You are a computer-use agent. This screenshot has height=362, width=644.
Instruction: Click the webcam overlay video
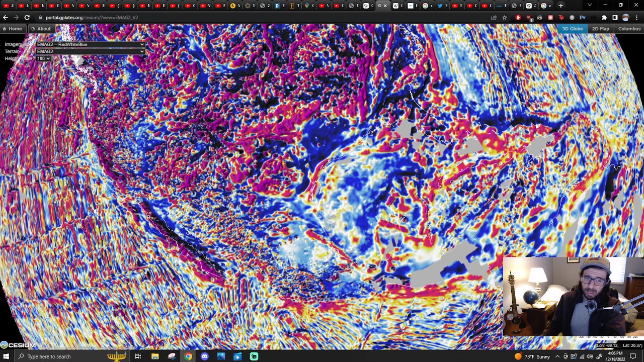coord(574,296)
